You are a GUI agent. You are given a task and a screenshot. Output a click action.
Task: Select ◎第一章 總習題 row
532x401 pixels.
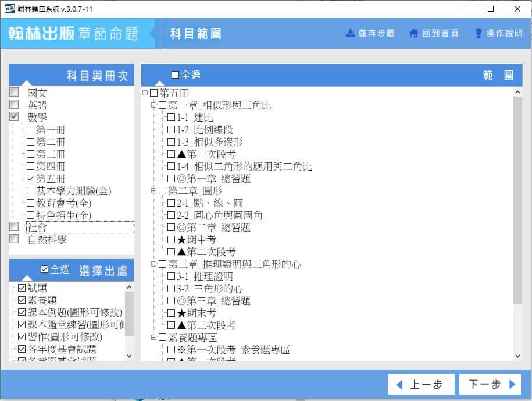213,179
